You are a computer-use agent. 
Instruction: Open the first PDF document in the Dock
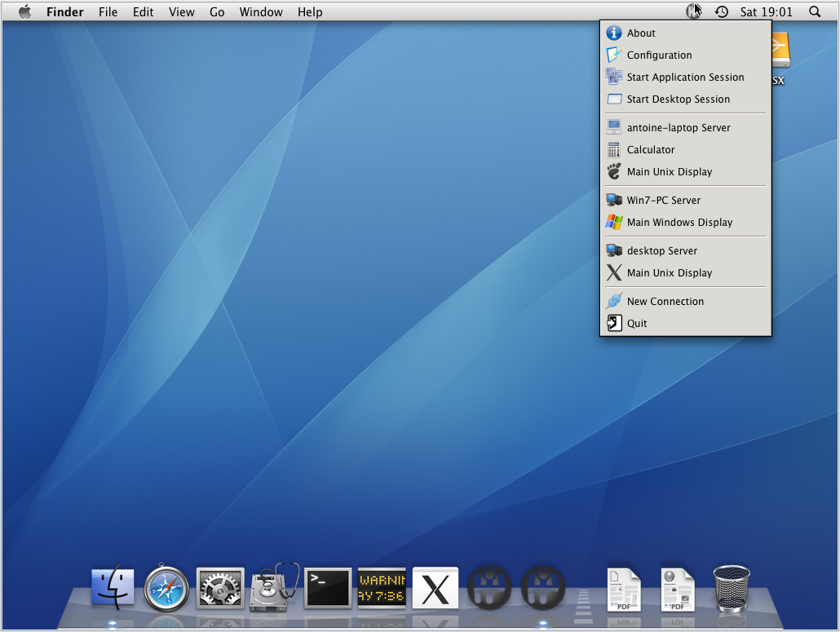(624, 590)
